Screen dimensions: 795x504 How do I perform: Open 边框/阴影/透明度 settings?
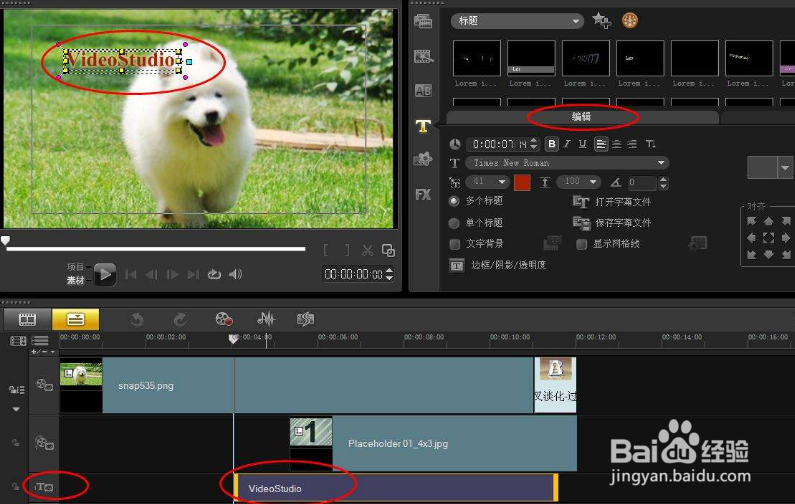tap(497, 265)
